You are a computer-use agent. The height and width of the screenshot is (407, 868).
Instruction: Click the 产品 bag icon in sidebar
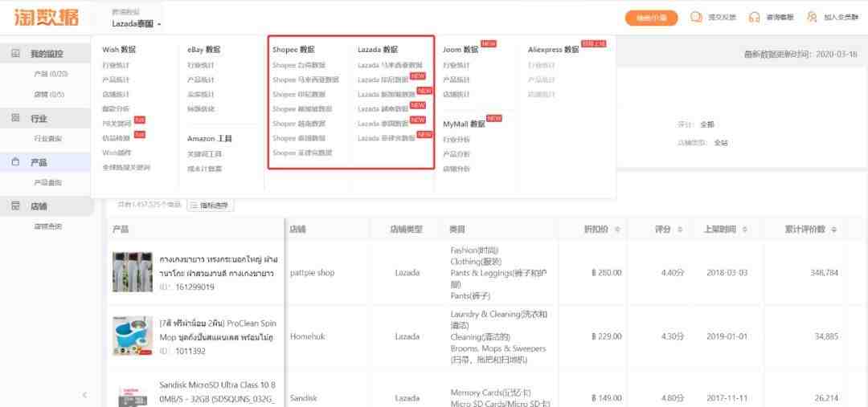pyautogui.click(x=15, y=162)
